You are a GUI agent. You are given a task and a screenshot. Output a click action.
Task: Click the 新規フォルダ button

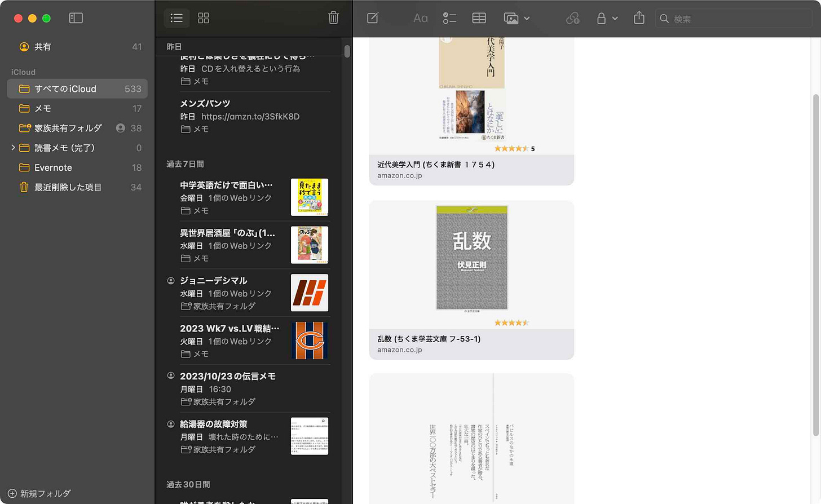pos(39,493)
